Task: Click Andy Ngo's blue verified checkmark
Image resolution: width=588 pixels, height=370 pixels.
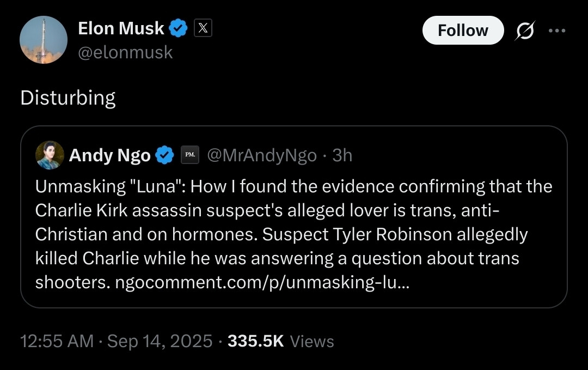Action: [x=164, y=156]
